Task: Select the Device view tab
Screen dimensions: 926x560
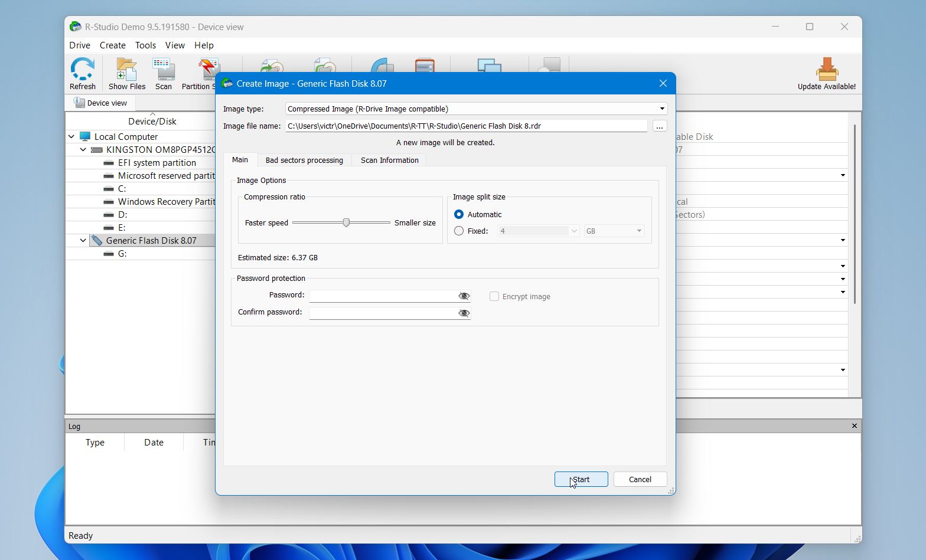Action: [100, 103]
